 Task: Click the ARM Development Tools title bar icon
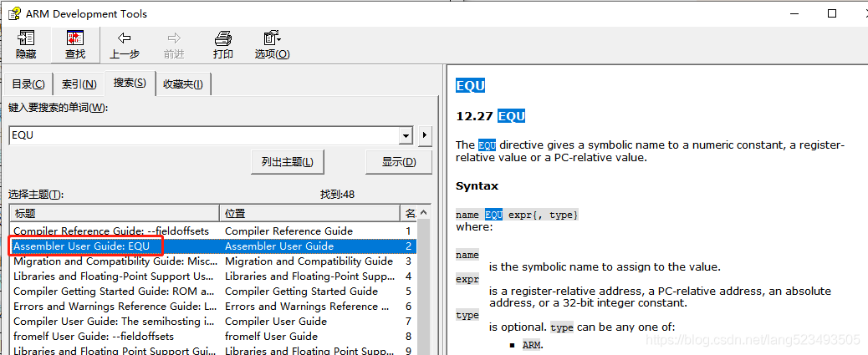tap(13, 14)
